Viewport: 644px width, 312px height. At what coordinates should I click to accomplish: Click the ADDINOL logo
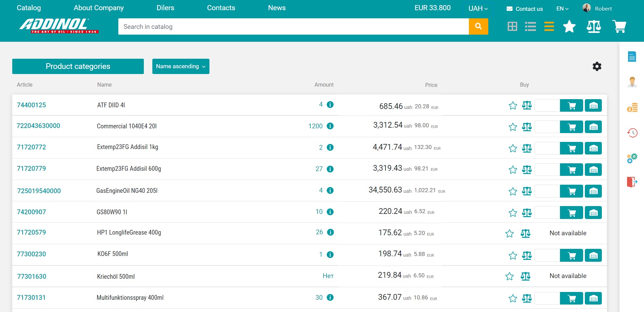point(59,26)
